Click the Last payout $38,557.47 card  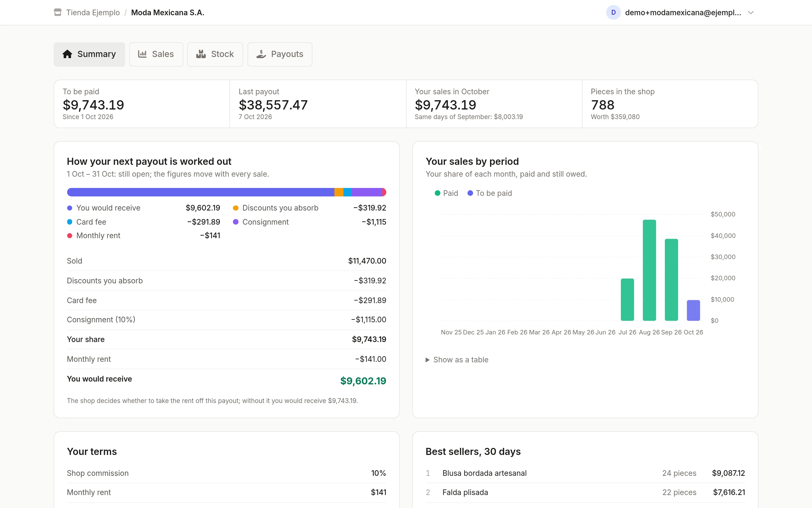[318, 104]
